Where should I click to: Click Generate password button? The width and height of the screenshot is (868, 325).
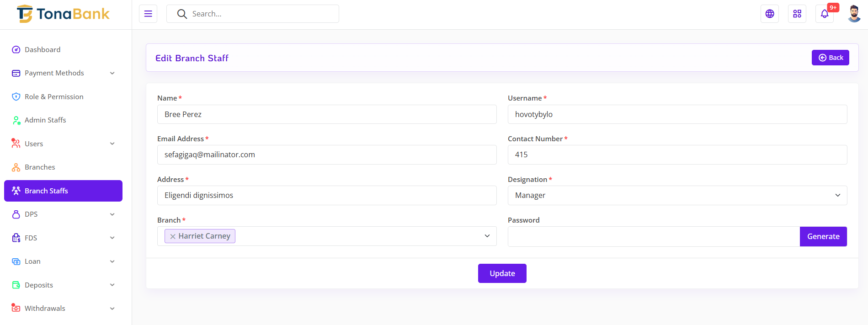pyautogui.click(x=823, y=236)
